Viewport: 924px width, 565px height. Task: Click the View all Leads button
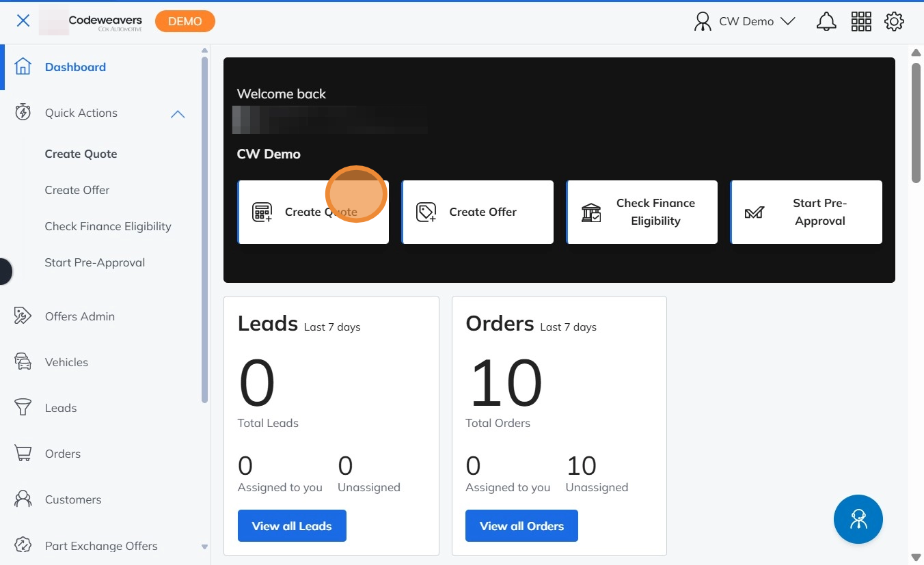click(292, 526)
